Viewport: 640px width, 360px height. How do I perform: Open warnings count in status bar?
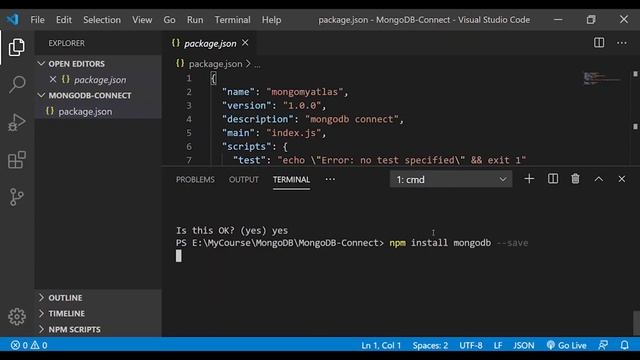[x=39, y=345]
